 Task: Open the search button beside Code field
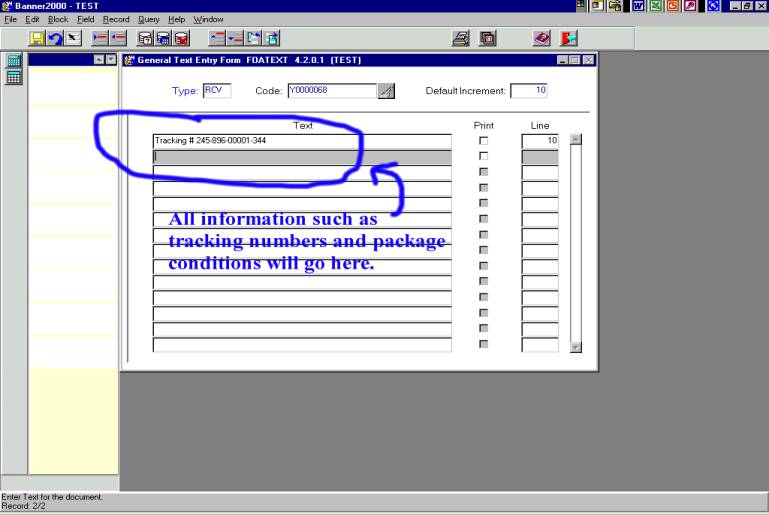(386, 91)
